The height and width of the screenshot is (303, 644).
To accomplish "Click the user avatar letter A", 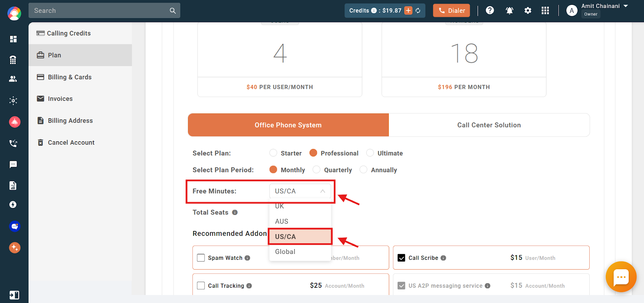I will [x=572, y=11].
